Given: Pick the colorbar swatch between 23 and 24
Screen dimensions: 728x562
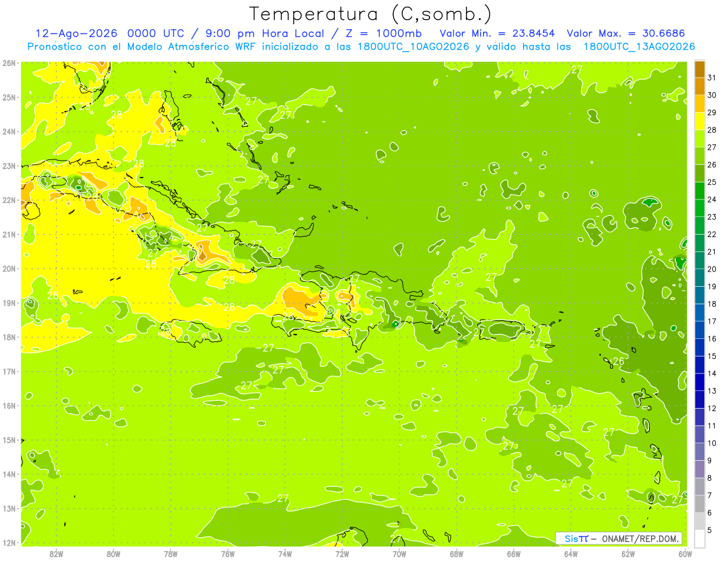Looking at the screenshot, I should (699, 207).
